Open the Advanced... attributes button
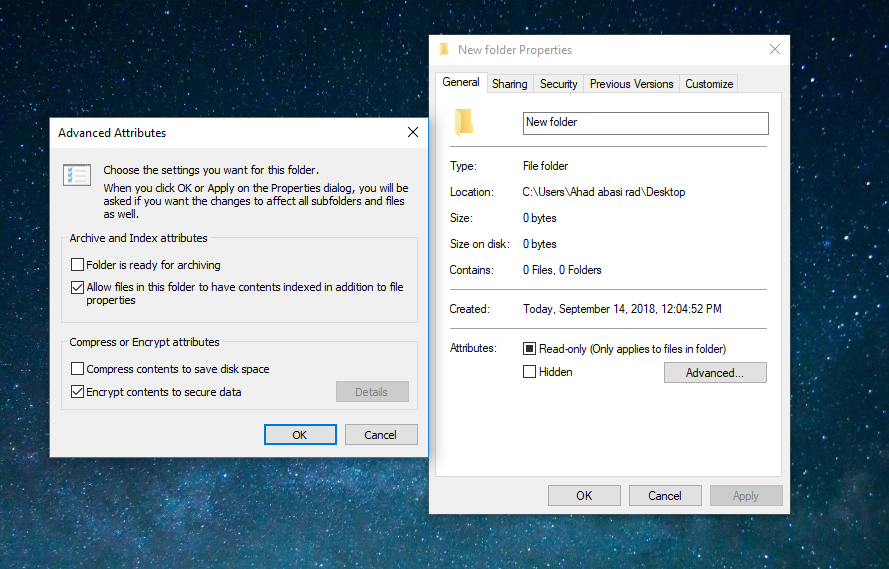This screenshot has height=569, width=889. coord(715,372)
